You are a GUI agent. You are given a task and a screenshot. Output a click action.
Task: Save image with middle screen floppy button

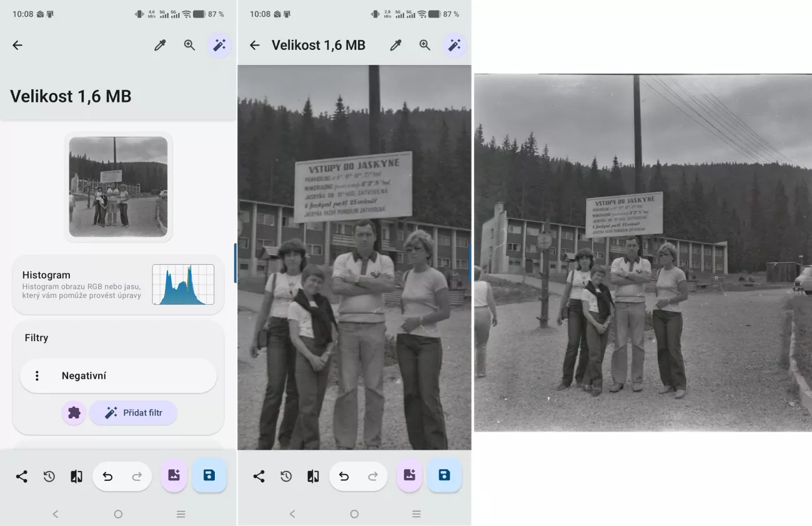pos(444,475)
